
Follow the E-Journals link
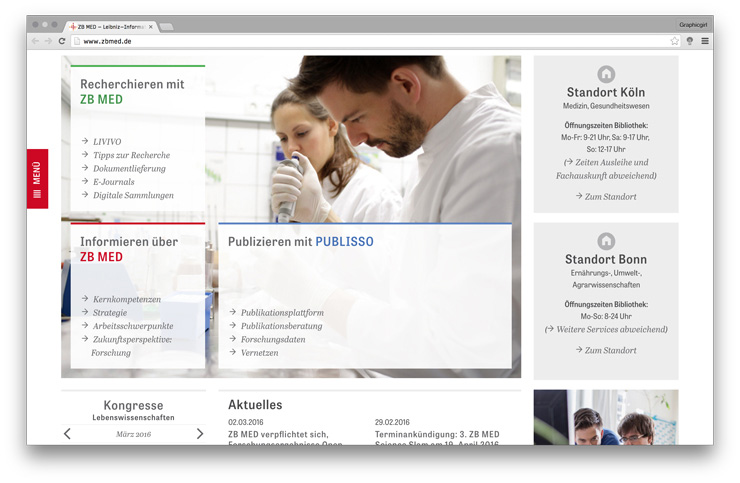pyautogui.click(x=113, y=182)
